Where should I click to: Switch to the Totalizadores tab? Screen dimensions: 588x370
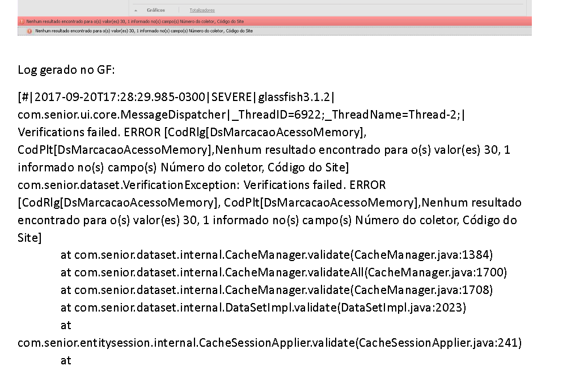(x=202, y=10)
